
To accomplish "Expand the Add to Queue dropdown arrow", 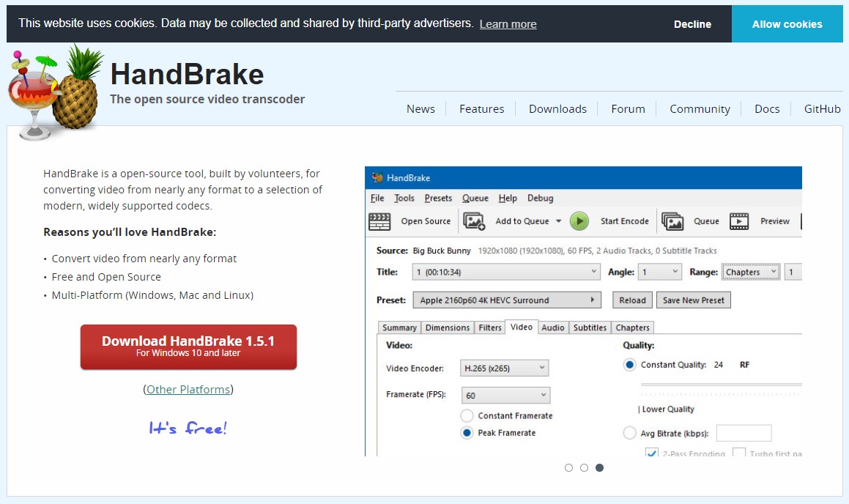I will 558,221.
